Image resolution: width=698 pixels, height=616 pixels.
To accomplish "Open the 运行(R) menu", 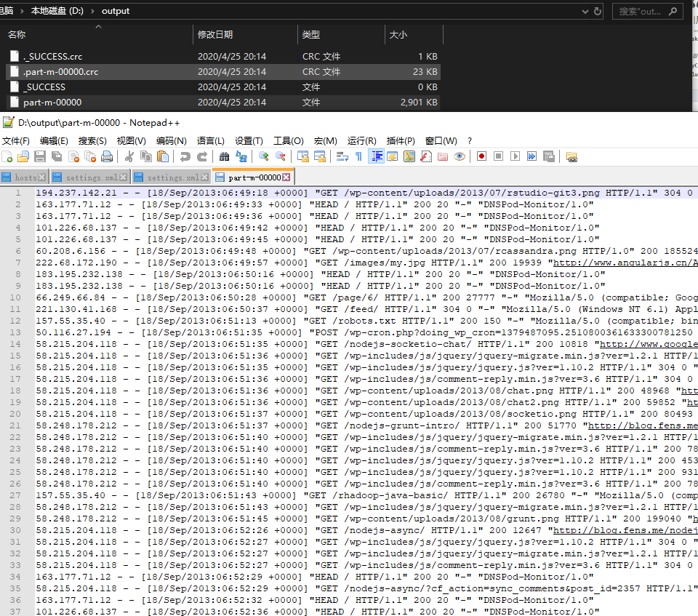I will pyautogui.click(x=362, y=141).
